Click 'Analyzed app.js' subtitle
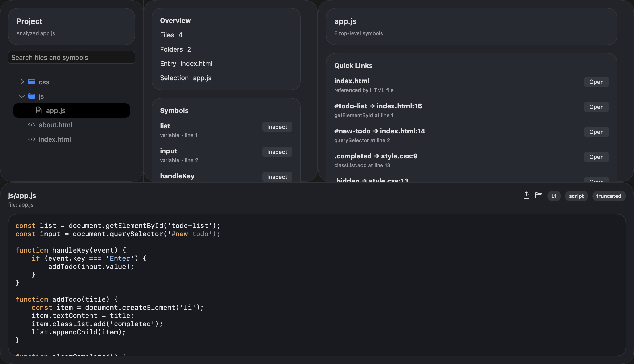This screenshot has width=634, height=364. point(36,33)
